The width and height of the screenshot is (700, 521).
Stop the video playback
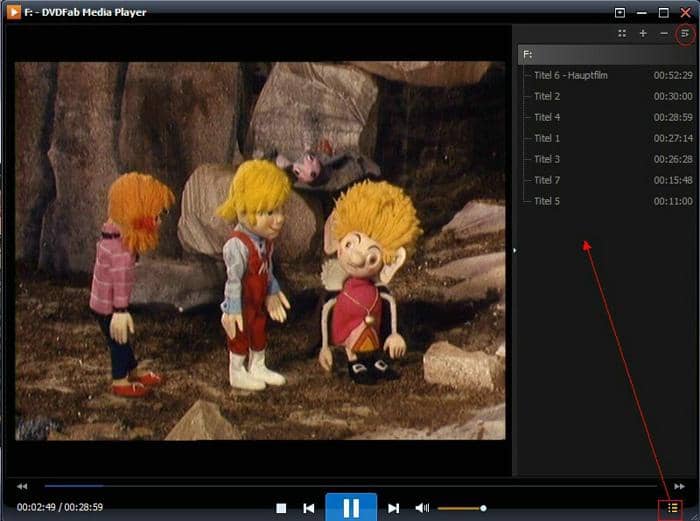(281, 508)
